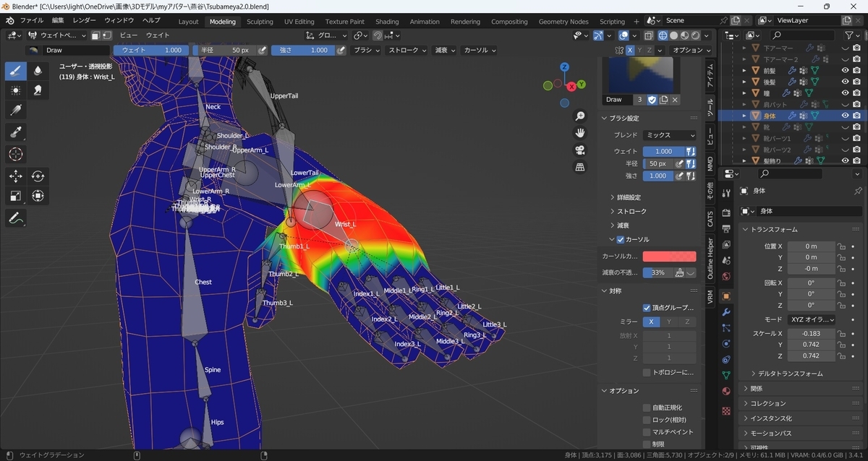Click the スケール X -0.183 field

click(812, 333)
